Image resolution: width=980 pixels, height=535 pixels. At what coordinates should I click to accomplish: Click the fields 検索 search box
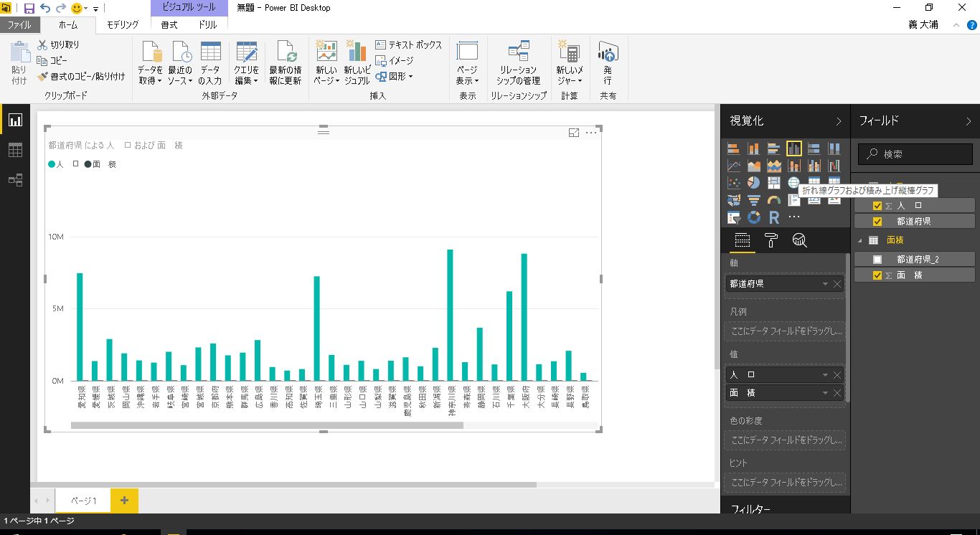[915, 154]
